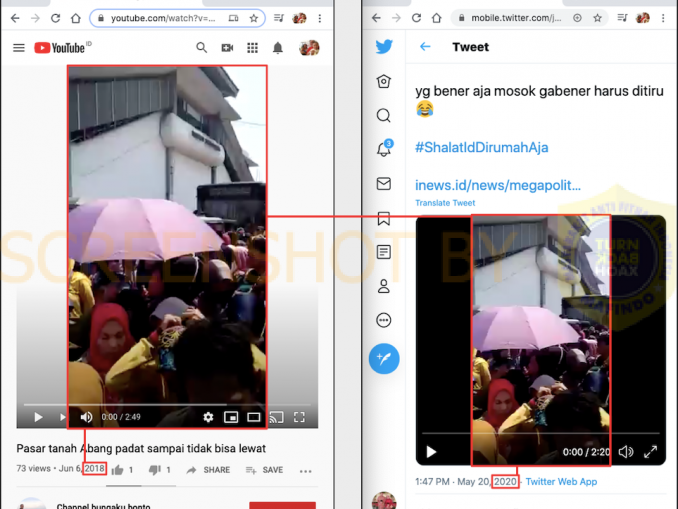
Task: Click SHARE under YouTube video
Action: click(208, 470)
